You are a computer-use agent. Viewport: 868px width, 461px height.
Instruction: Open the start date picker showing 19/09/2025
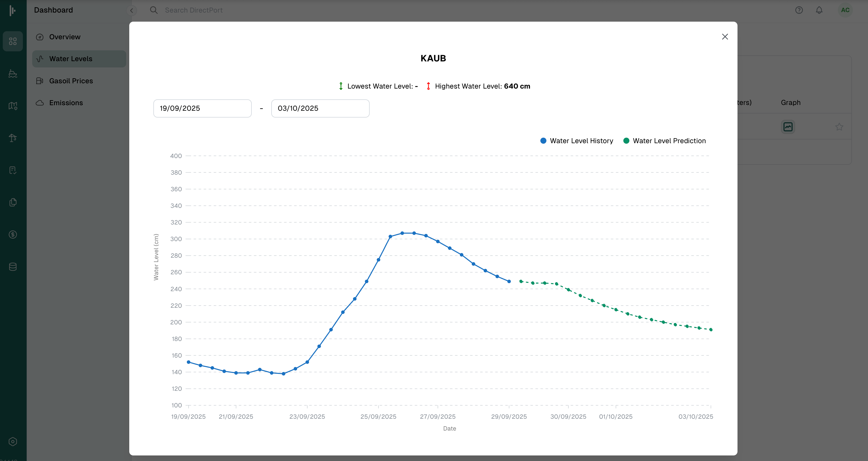tap(202, 108)
